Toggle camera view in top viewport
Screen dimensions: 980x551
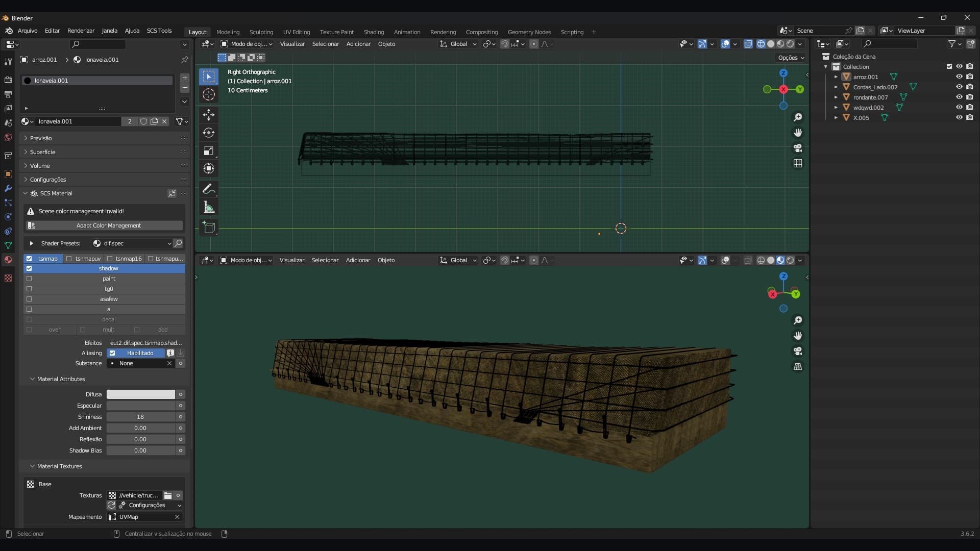(x=798, y=148)
